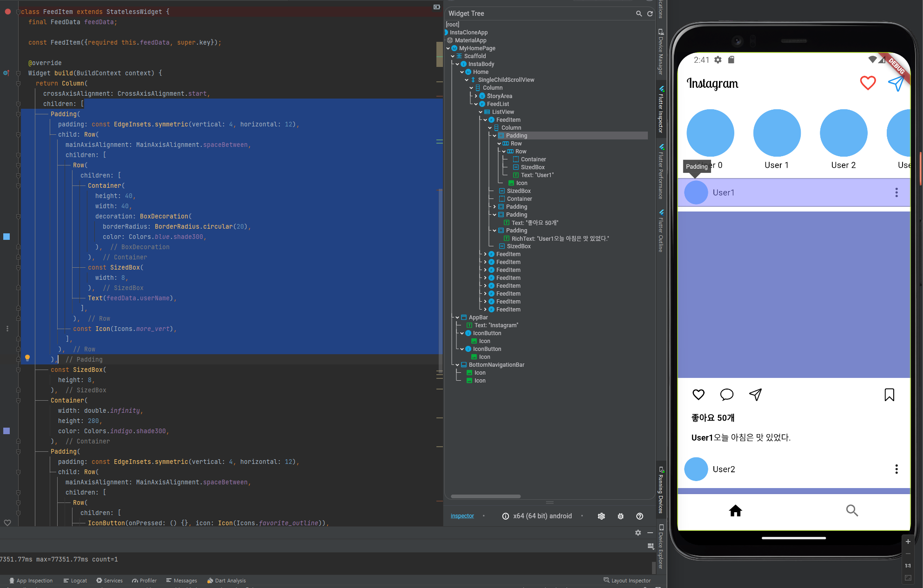
Task: Open the Flutter Performance side tab
Action: (661, 172)
